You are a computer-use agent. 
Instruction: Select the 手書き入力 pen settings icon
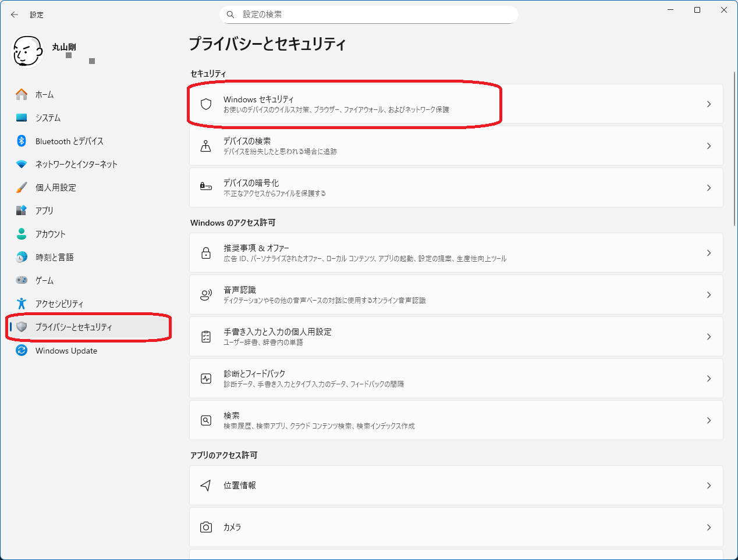pyautogui.click(x=205, y=336)
